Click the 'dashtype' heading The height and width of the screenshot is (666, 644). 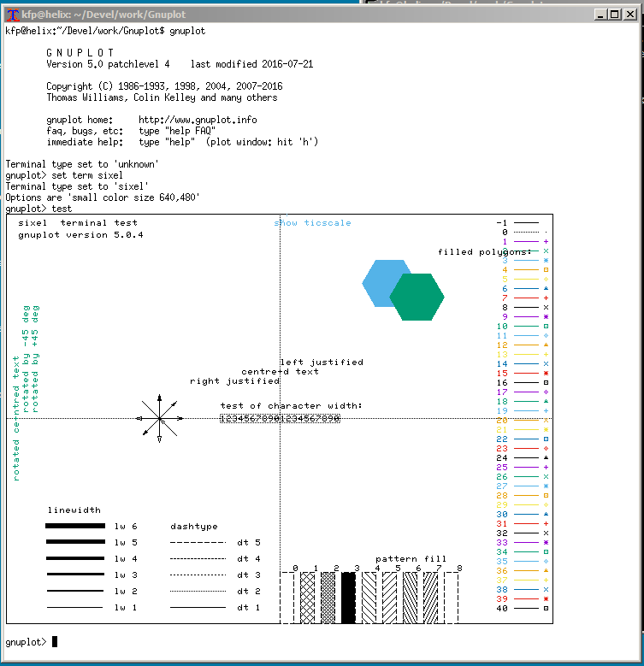[194, 527]
